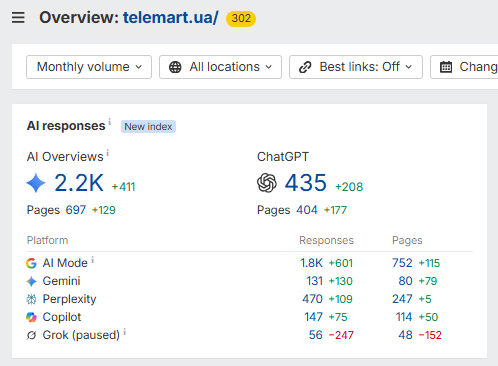The image size is (498, 366).
Task: Click the Grok platform icon
Action: coord(31,335)
